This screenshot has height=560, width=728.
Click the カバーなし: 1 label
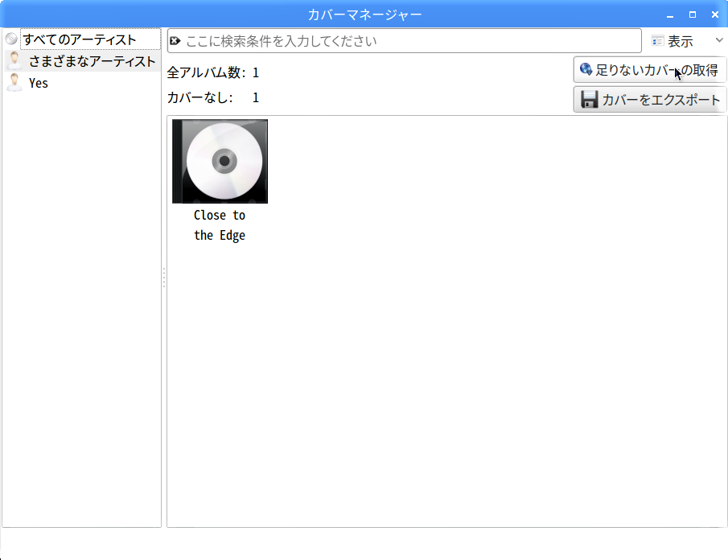pos(213,97)
